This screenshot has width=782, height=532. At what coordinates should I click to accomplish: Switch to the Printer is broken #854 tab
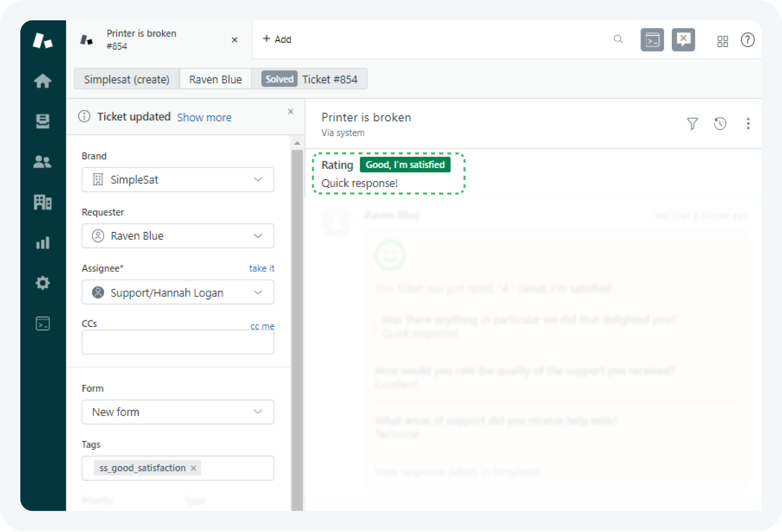pos(159,40)
